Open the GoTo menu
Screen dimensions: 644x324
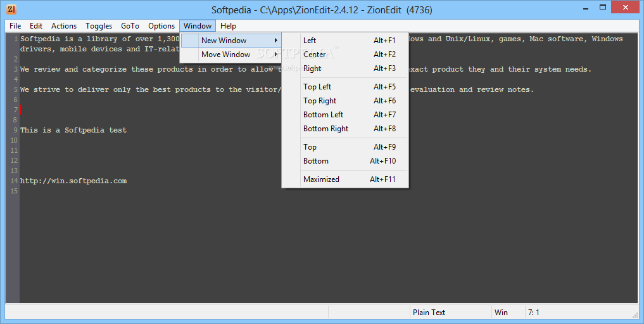click(x=130, y=26)
